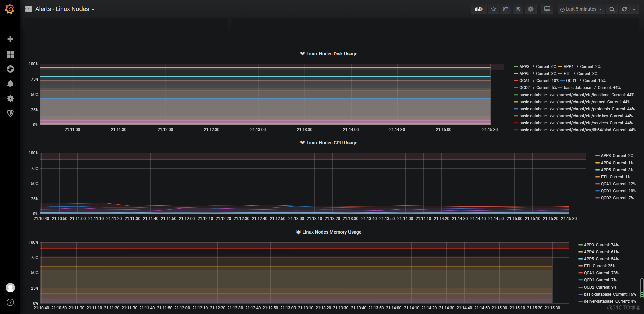
Task: Refresh the dashboard
Action: [x=624, y=9]
